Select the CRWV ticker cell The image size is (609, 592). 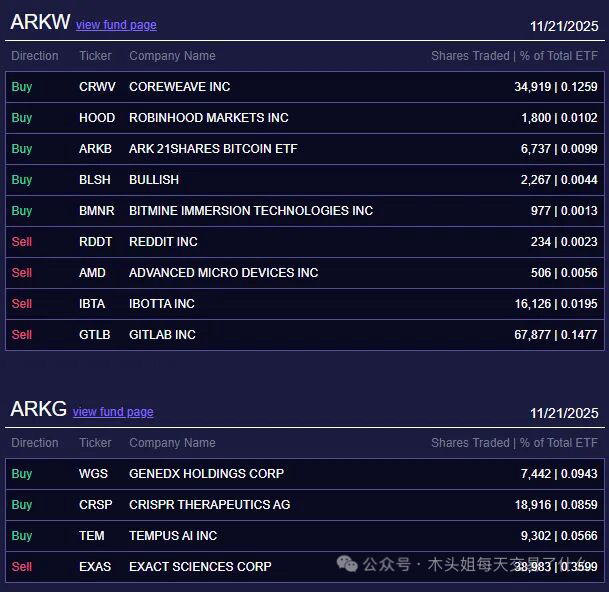click(x=97, y=87)
